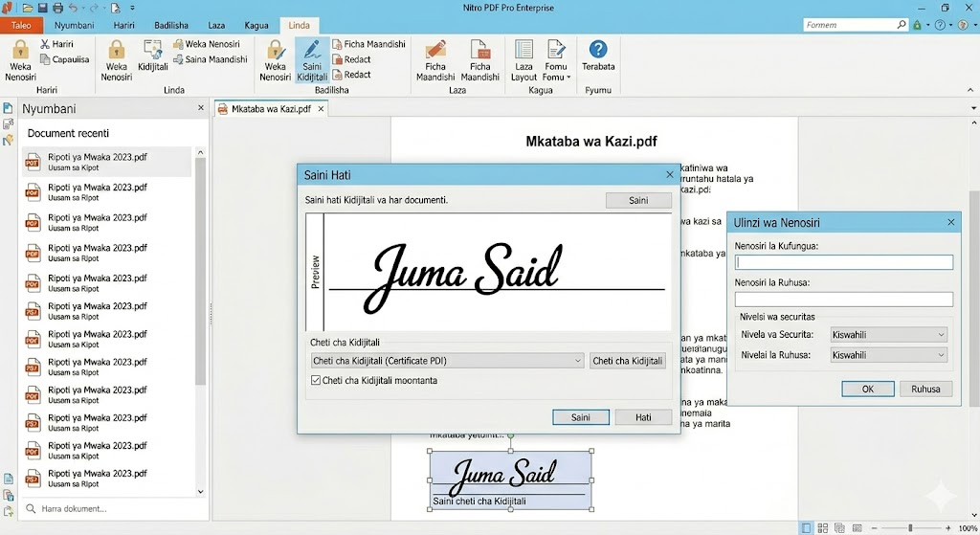Viewport: 980px width, 535px height.
Task: Close the Saini Hati dialog
Action: coord(669,174)
